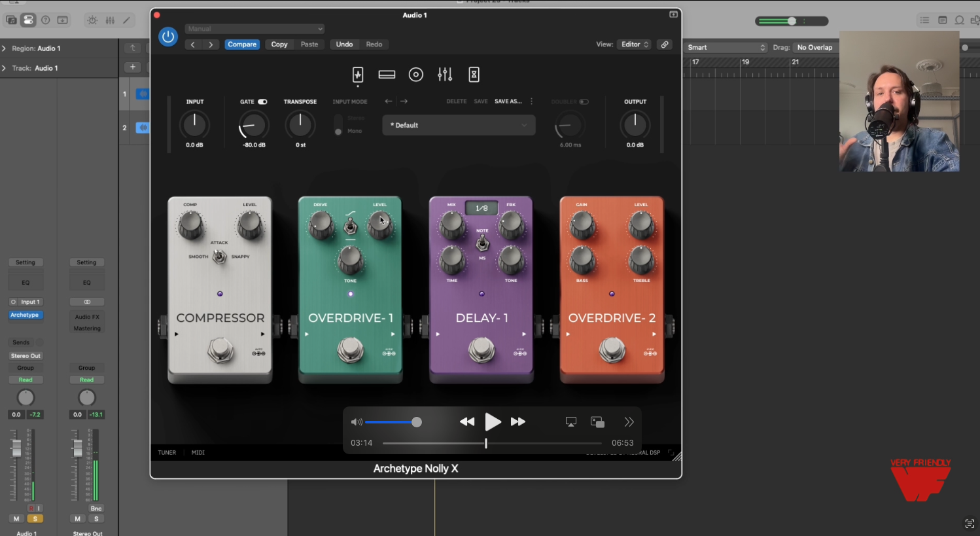Click the Bnc bounce button
The height and width of the screenshot is (536, 980).
tap(96, 509)
